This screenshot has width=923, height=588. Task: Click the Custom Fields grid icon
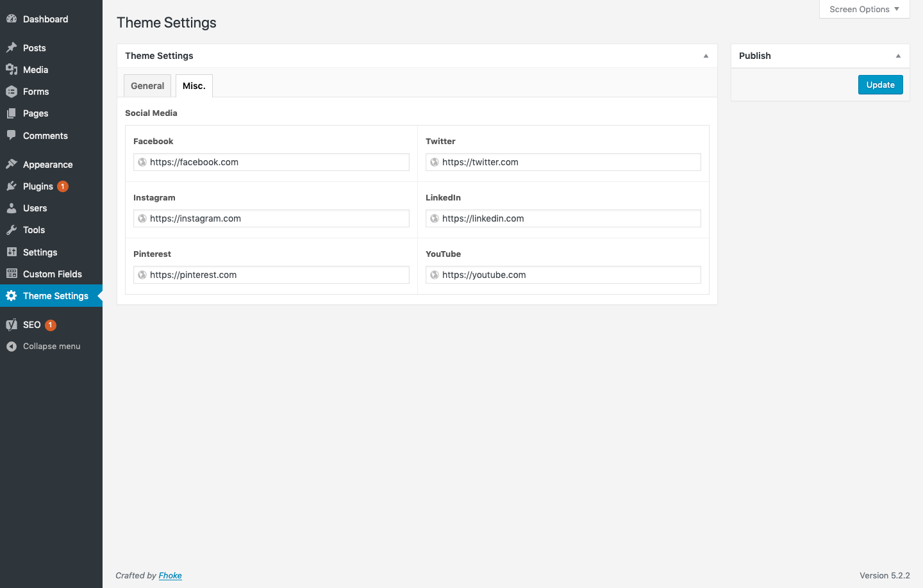click(12, 274)
